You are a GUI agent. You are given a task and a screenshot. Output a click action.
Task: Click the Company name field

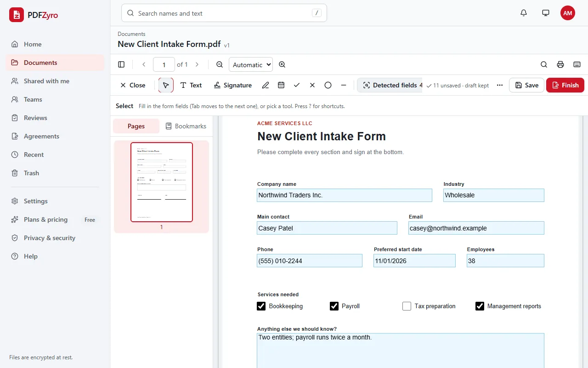point(345,195)
